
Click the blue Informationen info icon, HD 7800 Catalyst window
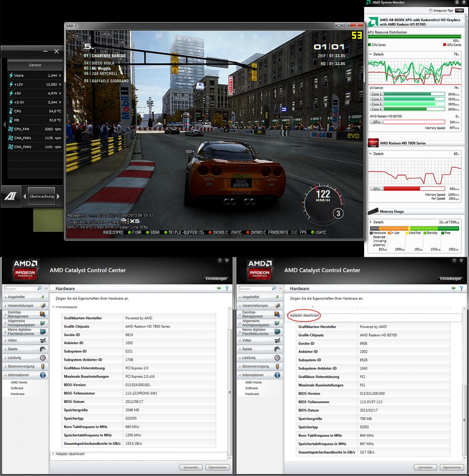[43, 375]
